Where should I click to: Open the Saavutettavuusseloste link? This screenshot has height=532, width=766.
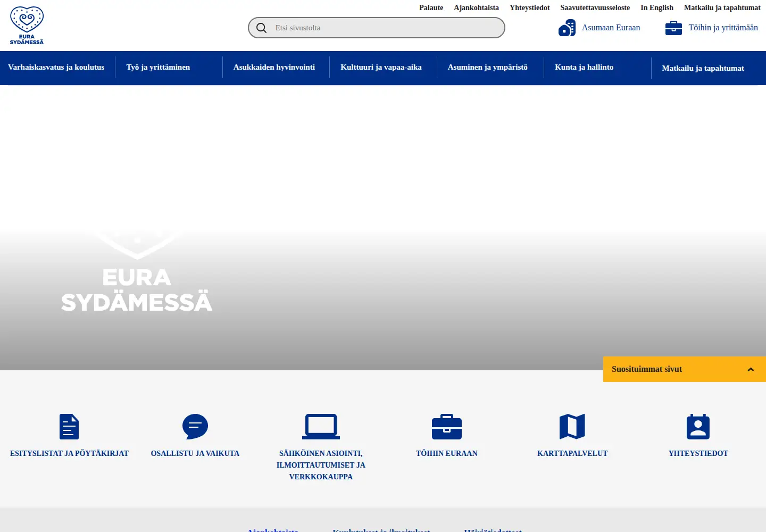pos(595,7)
